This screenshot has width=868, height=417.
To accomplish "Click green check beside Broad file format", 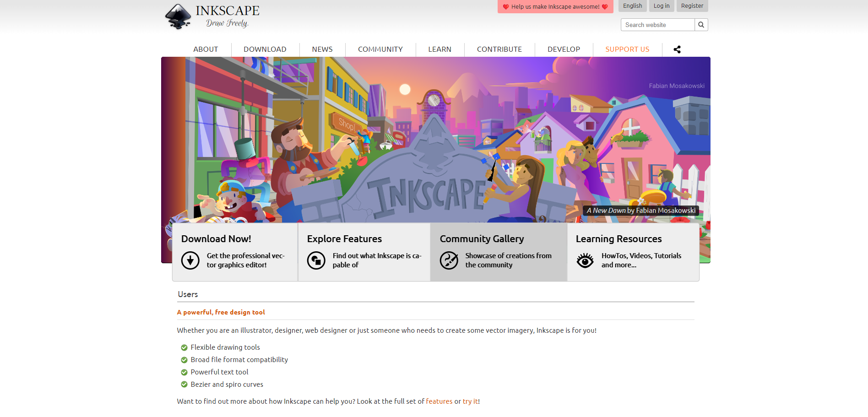I will point(184,360).
